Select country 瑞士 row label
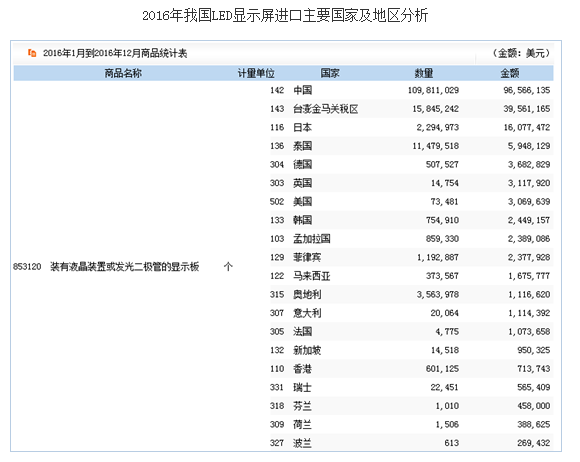This screenshot has width=580, height=462. tap(303, 387)
